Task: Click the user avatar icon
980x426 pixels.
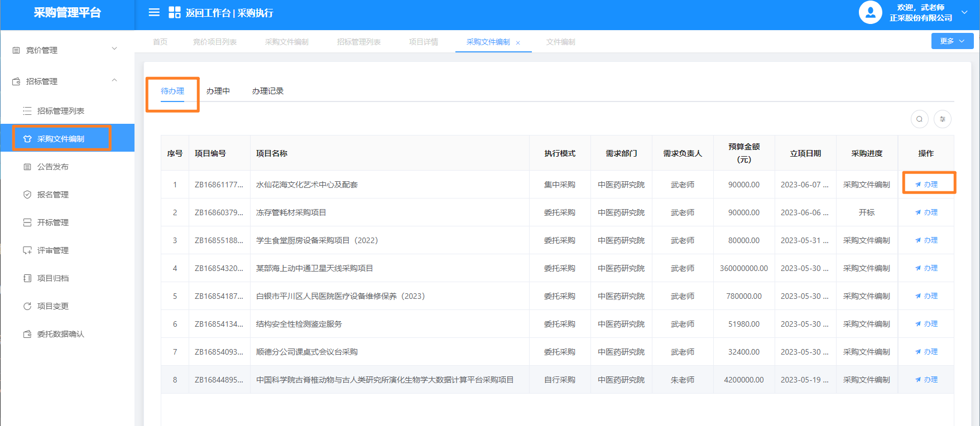Action: coord(870,12)
